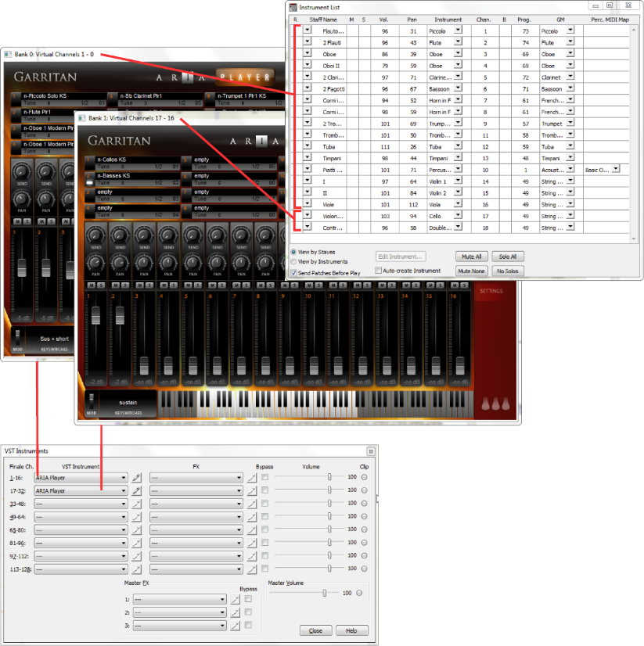Click the edit icon for VST channels 17-32
The height and width of the screenshot is (646, 644).
pyautogui.click(x=136, y=490)
